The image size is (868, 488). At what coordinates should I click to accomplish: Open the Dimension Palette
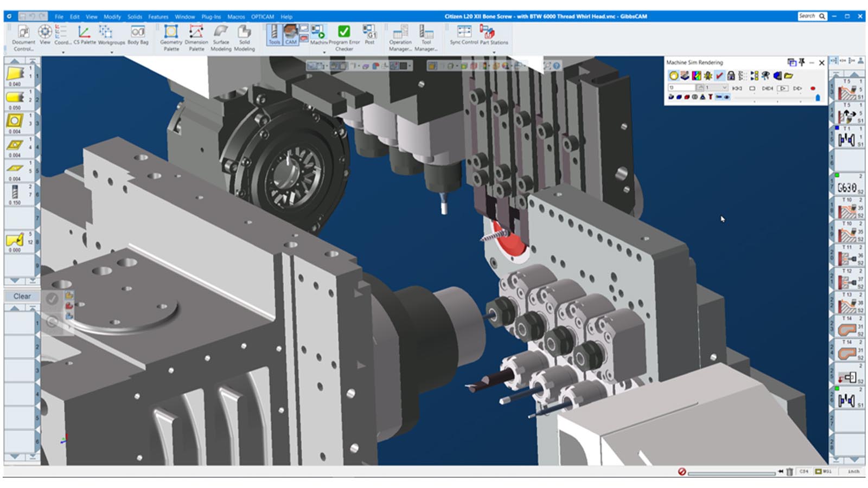pyautogui.click(x=196, y=37)
